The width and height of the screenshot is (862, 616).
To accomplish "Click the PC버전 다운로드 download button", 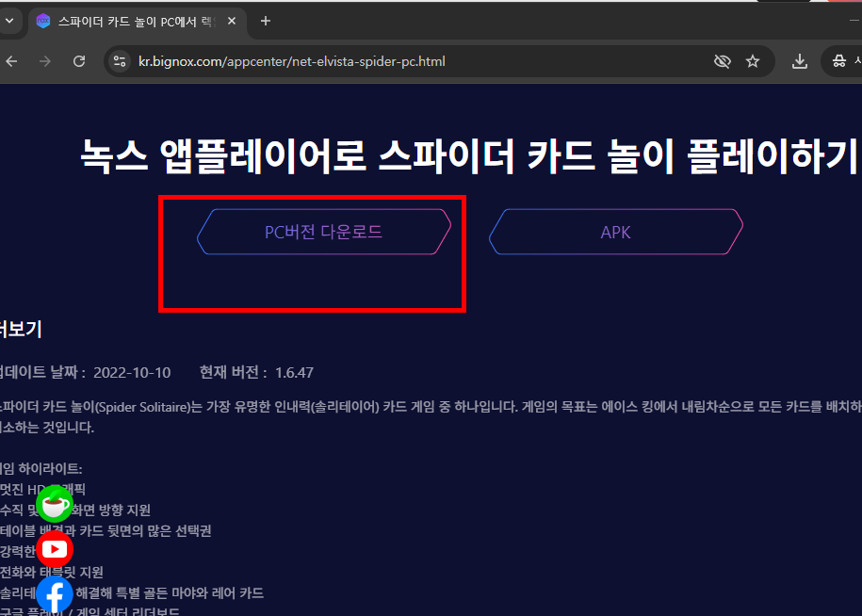I will click(324, 231).
